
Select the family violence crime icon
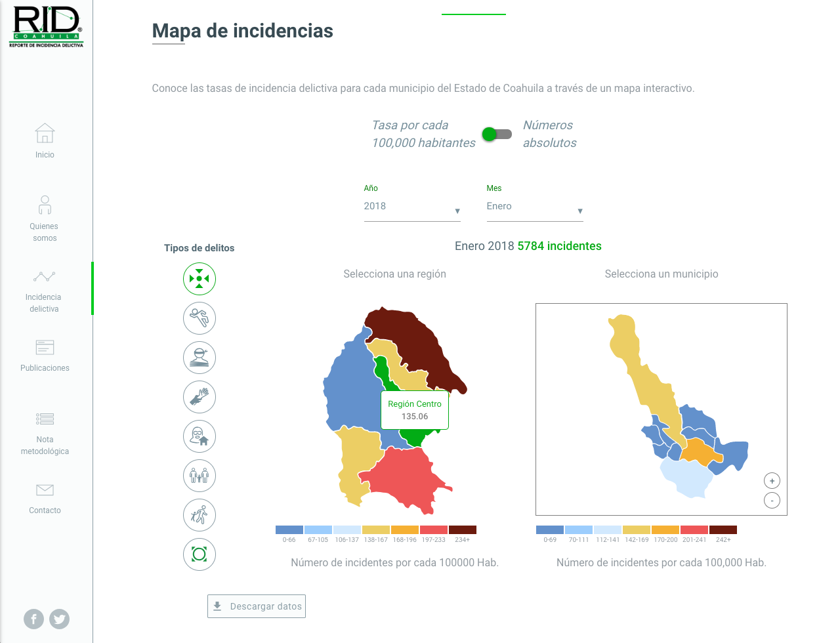199,476
